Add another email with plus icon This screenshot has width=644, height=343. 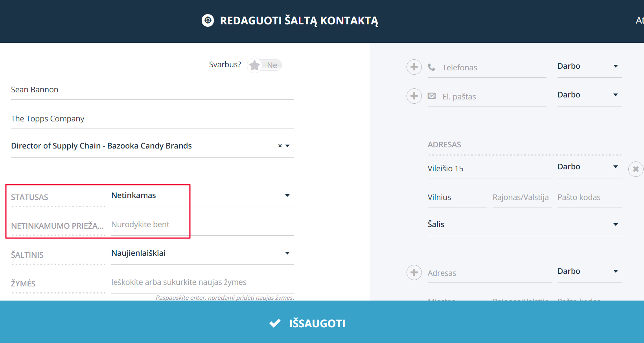click(x=414, y=96)
